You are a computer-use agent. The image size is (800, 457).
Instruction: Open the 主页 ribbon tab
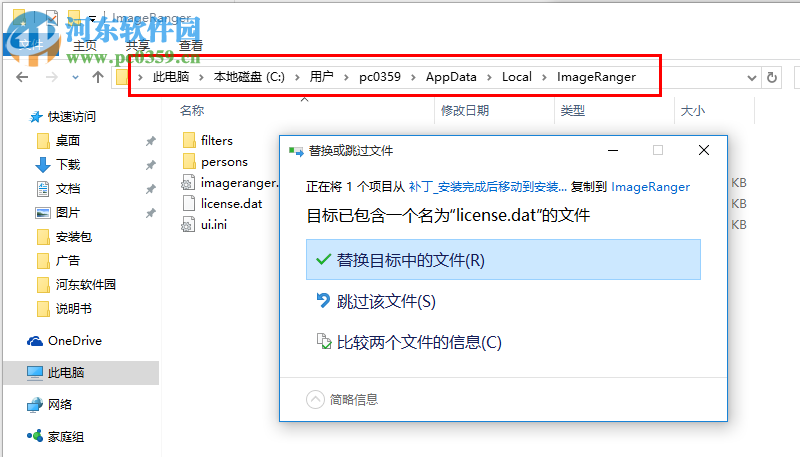click(85, 45)
